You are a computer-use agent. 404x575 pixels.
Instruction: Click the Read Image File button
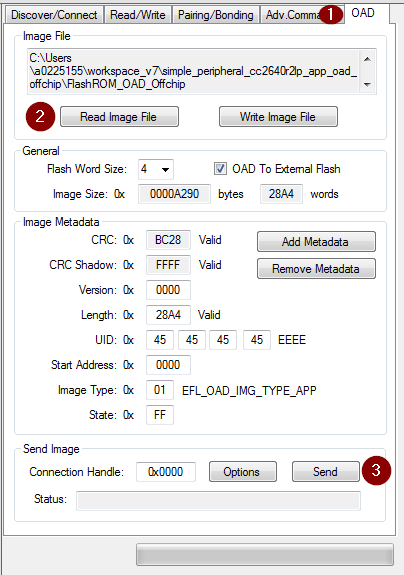tap(120, 117)
